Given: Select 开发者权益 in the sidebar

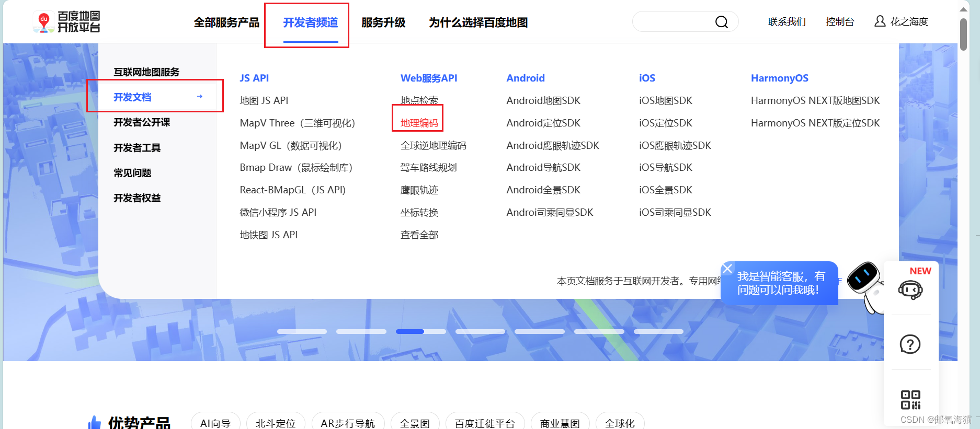Looking at the screenshot, I should click(x=137, y=198).
